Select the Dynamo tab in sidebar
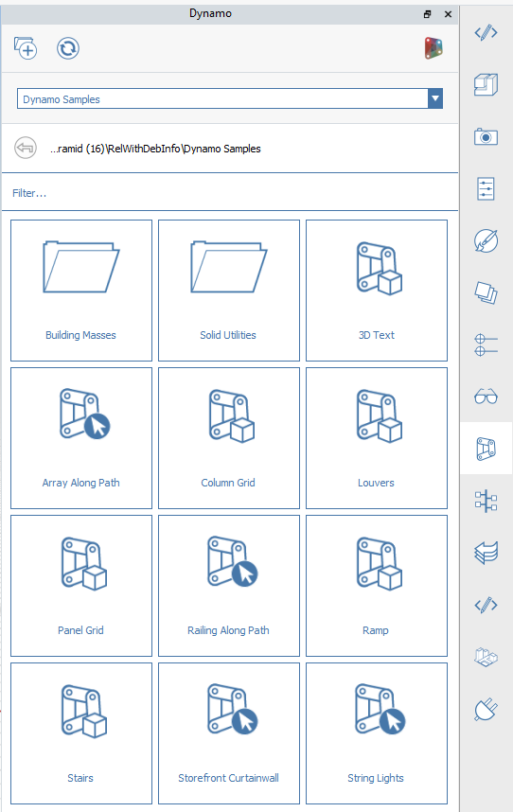 486,448
